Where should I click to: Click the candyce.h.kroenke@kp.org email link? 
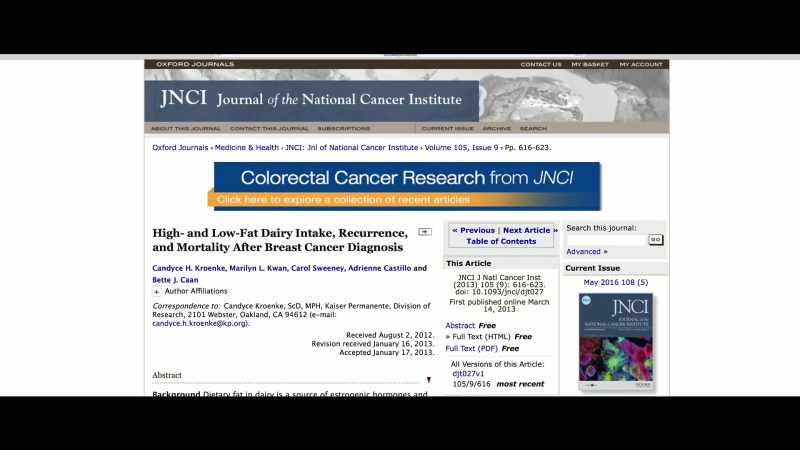(x=199, y=323)
